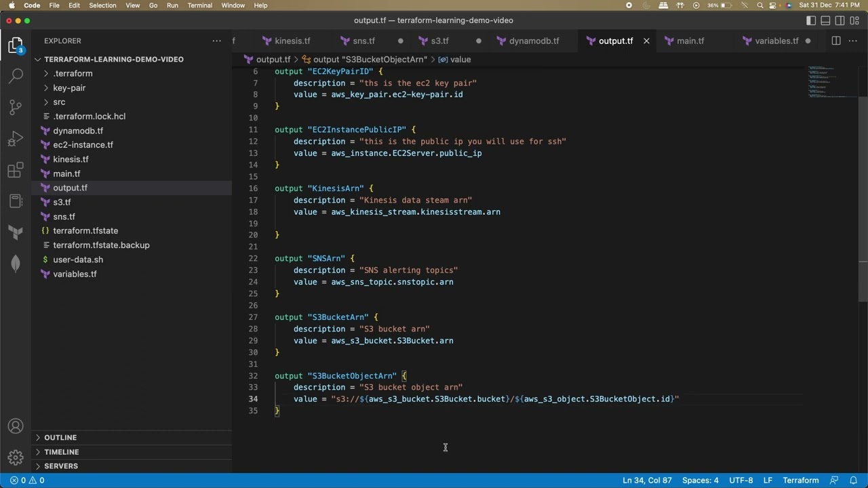Open the Extensions view icon
The height and width of the screenshot is (488, 868).
(x=16, y=170)
